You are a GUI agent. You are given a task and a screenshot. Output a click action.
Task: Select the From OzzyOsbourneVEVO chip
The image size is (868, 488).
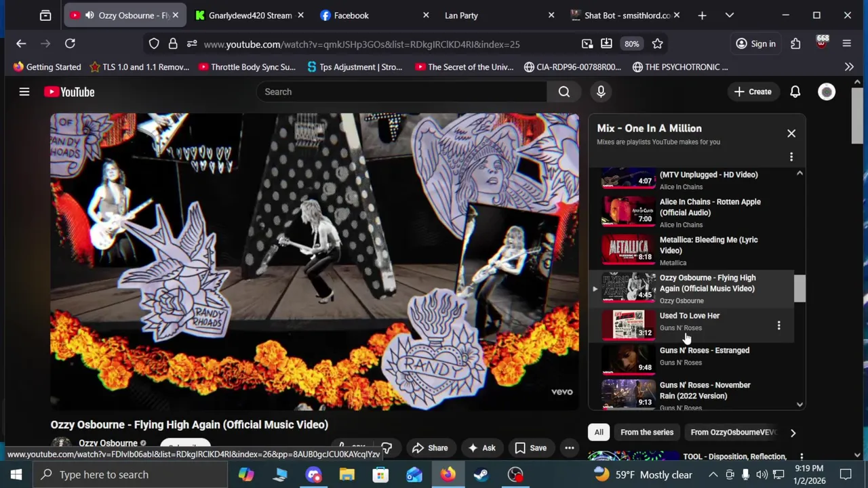click(x=733, y=432)
